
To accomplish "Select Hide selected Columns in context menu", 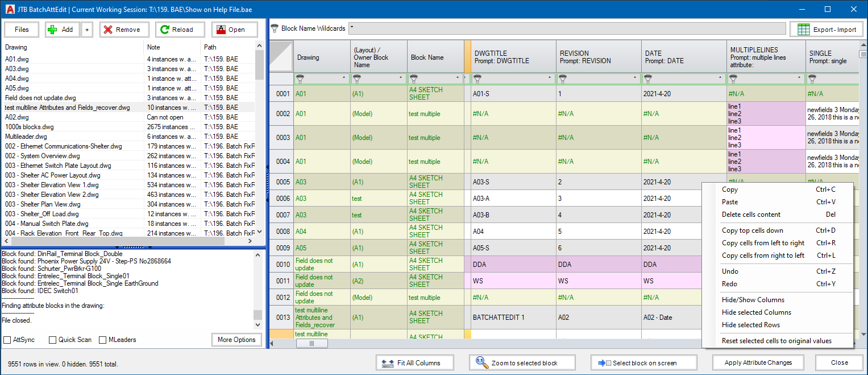I will [x=756, y=312].
